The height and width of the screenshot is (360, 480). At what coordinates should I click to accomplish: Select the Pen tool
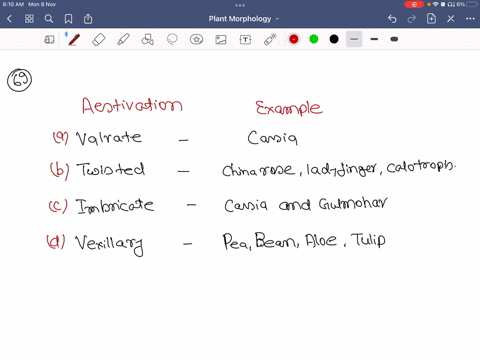74,40
